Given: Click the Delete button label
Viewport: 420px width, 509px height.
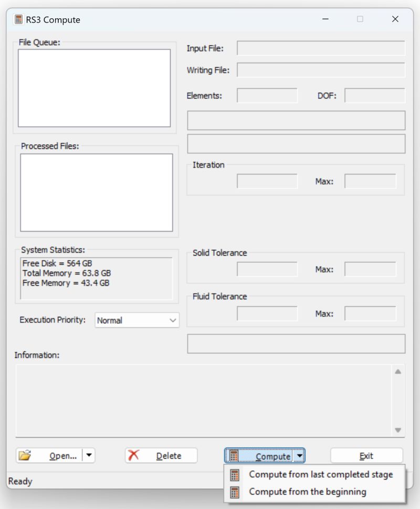Looking at the screenshot, I should pos(169,456).
